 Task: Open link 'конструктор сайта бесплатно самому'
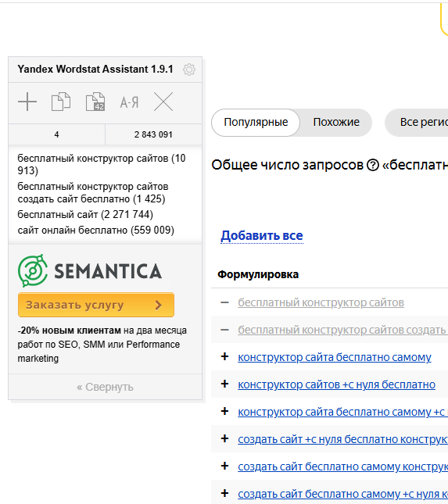coord(335,357)
